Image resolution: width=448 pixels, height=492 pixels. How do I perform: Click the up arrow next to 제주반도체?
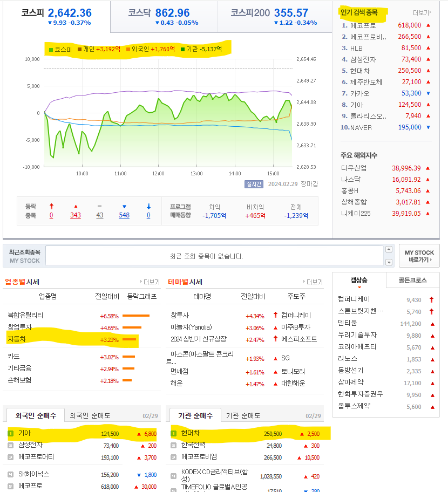click(x=428, y=82)
